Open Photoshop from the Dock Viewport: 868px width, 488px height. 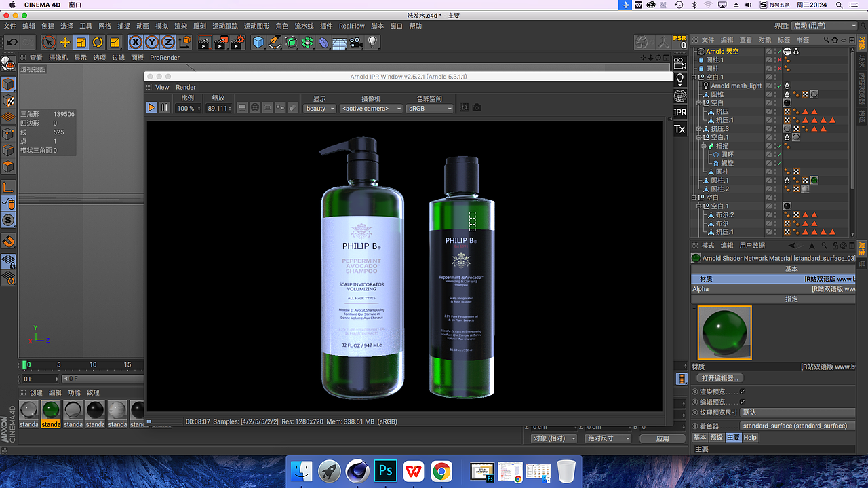[386, 470]
